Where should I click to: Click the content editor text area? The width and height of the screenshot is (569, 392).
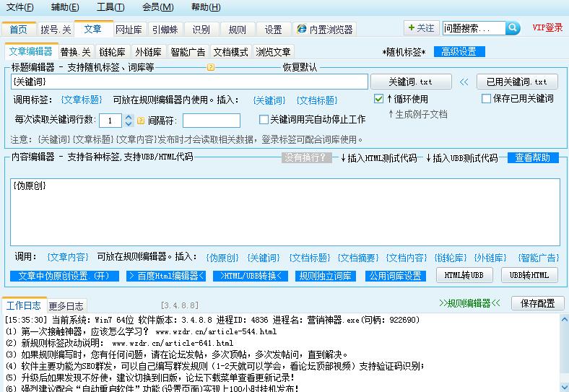tap(285, 212)
